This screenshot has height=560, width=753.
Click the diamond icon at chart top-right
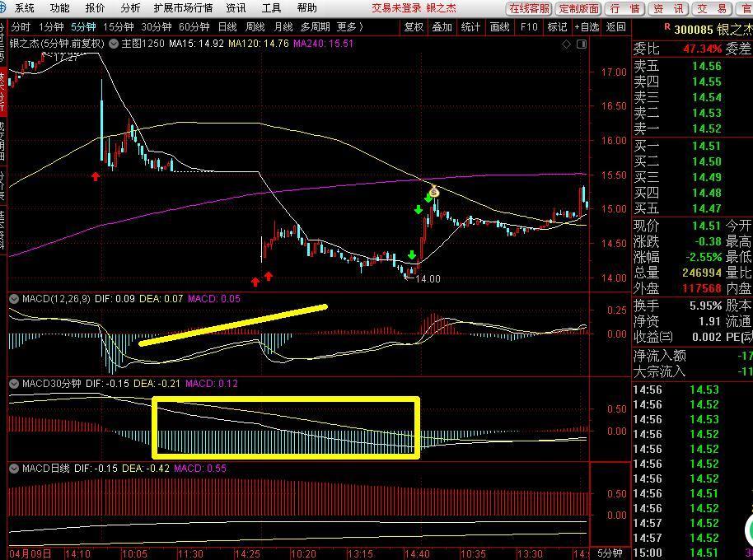(x=564, y=44)
